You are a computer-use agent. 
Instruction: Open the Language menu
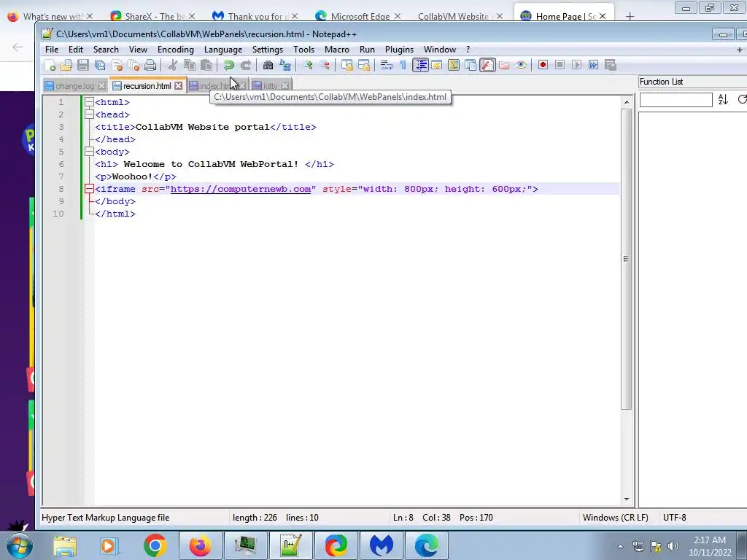(x=223, y=50)
